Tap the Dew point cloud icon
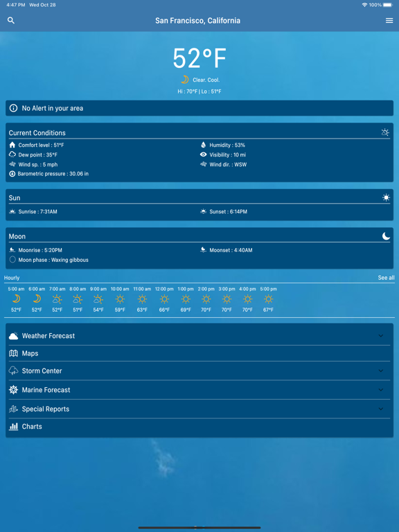Image resolution: width=399 pixels, height=532 pixels. [12, 154]
